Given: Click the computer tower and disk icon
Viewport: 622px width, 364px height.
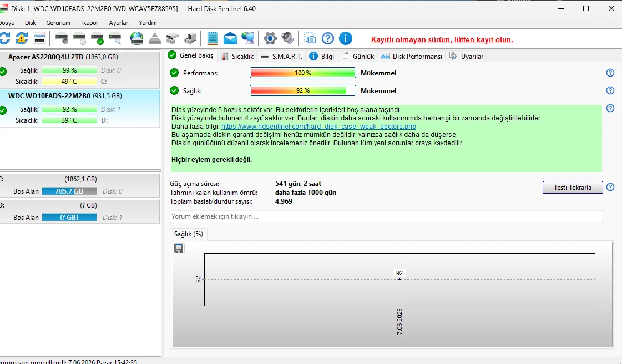Looking at the screenshot, I should pos(190,38).
